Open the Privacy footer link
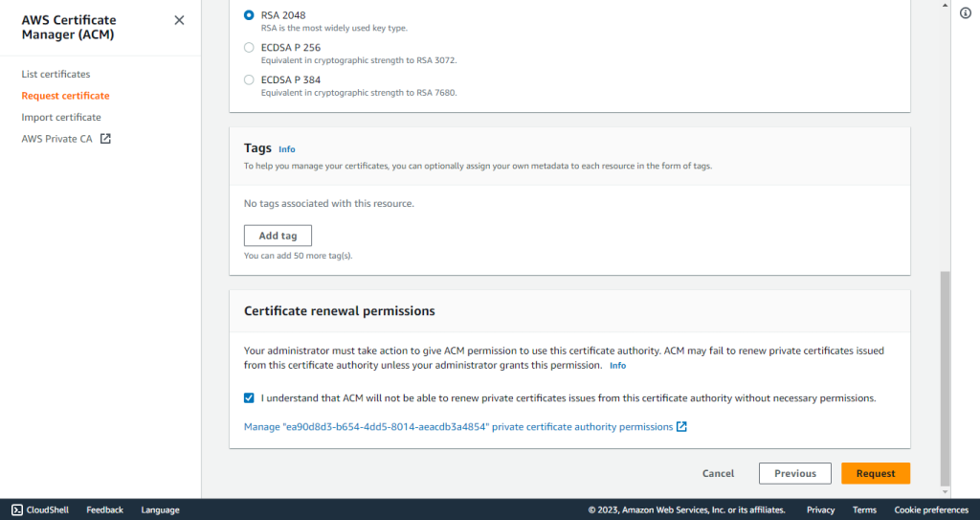This screenshot has width=980, height=520. 820,510
